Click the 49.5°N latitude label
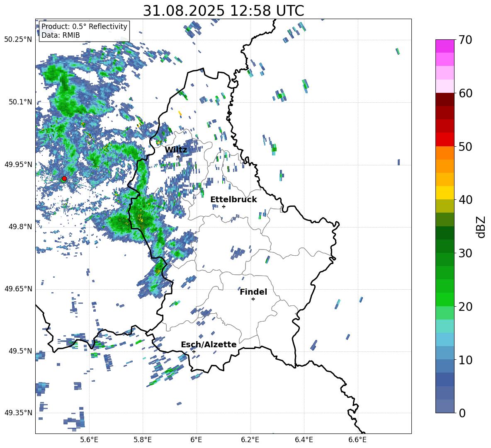The image size is (491, 448). [20, 351]
